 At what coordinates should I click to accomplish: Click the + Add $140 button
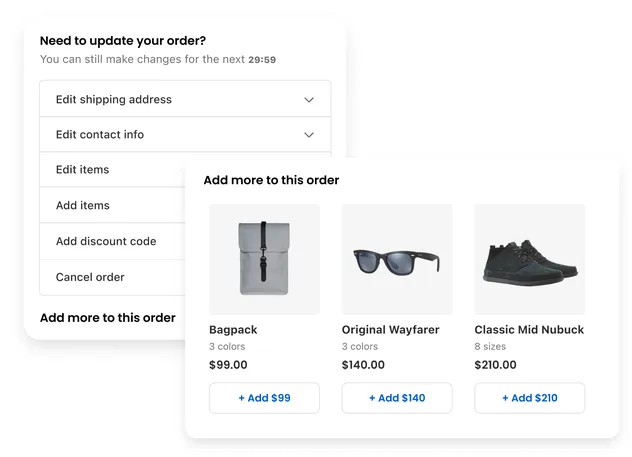(x=397, y=398)
